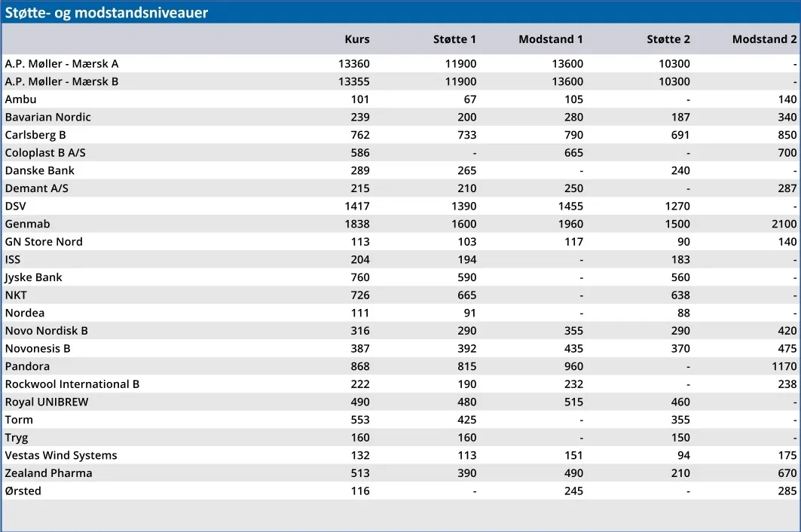Screen dimensions: 801x532
Task: Select Rockwool International B row label
Action: 72,384
